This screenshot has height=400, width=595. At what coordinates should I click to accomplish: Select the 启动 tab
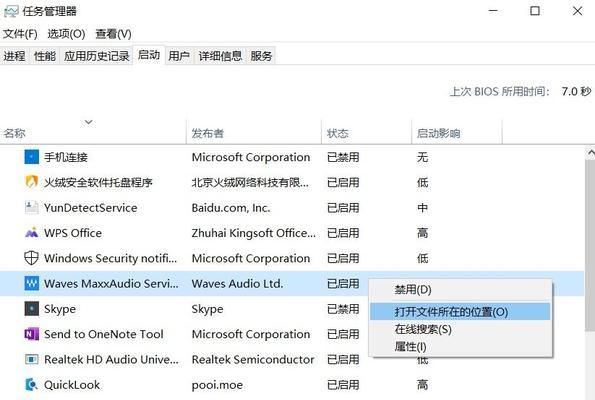pos(149,55)
